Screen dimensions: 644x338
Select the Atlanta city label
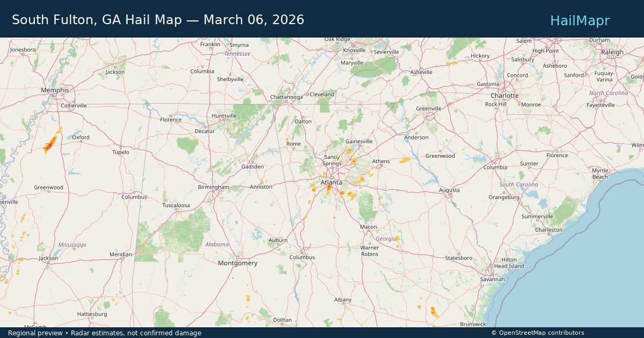click(331, 183)
